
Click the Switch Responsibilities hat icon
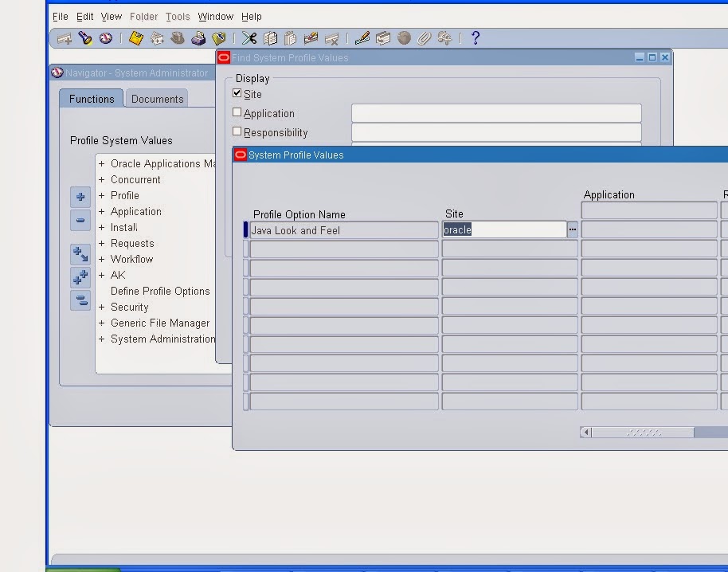178,38
